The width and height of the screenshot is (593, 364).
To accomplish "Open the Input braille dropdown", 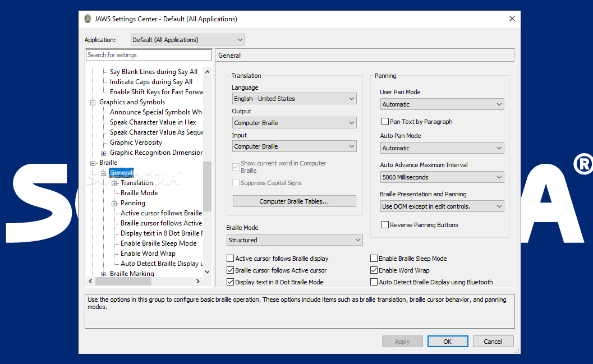I will pos(294,146).
